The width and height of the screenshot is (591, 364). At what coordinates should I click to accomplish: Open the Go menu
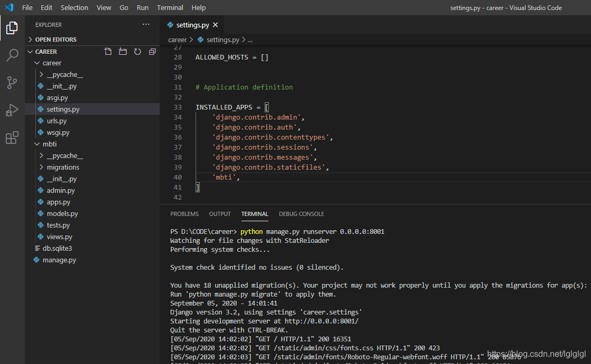tap(123, 7)
